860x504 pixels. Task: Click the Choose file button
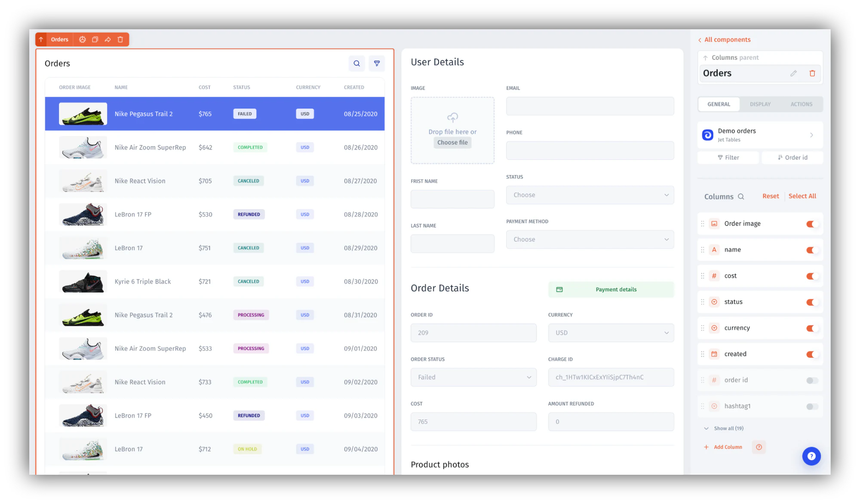coord(452,143)
